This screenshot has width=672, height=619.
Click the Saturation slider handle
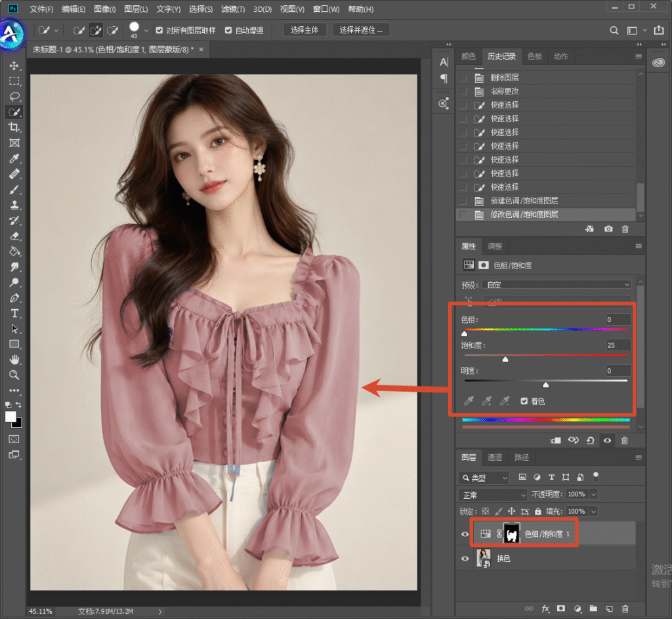point(505,359)
